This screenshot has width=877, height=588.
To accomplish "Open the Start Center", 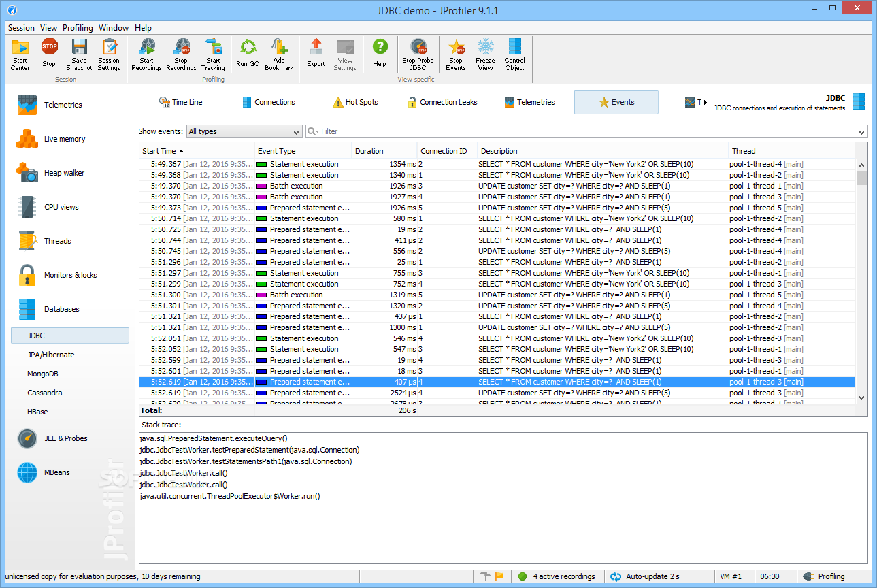I will pos(20,54).
